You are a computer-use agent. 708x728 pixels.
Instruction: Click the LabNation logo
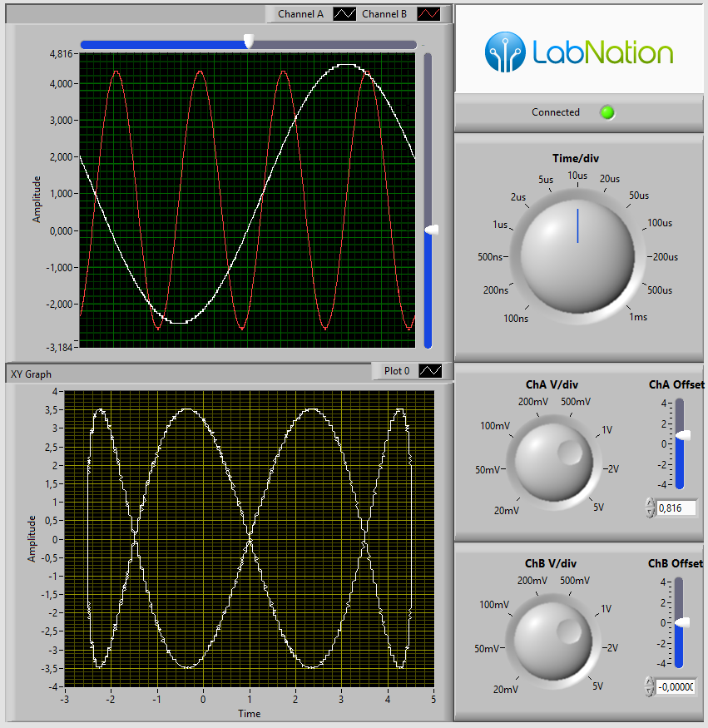[x=578, y=52]
